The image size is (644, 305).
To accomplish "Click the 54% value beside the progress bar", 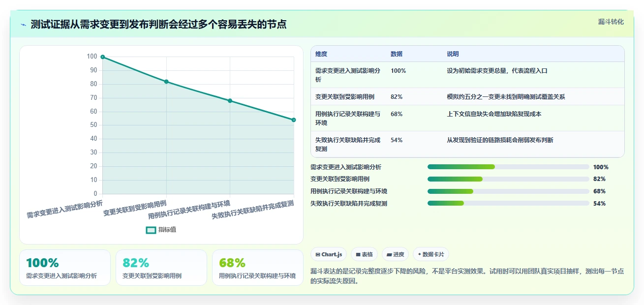I will click(x=599, y=204).
